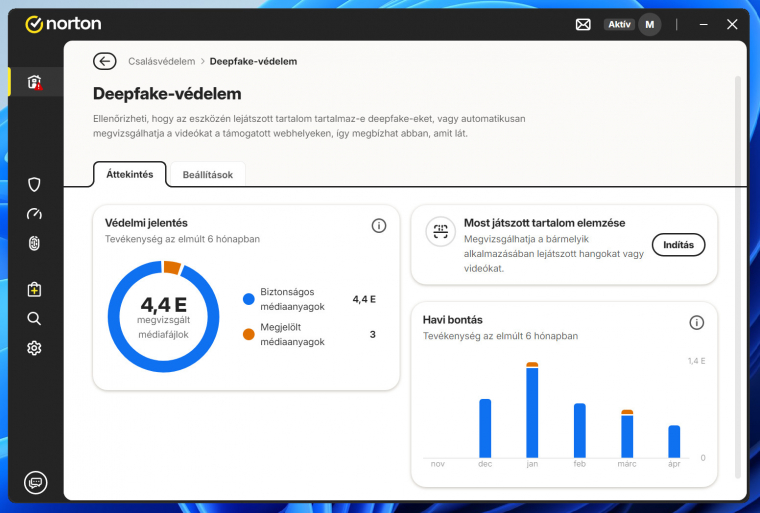Click the Aktív status badge

pos(619,24)
